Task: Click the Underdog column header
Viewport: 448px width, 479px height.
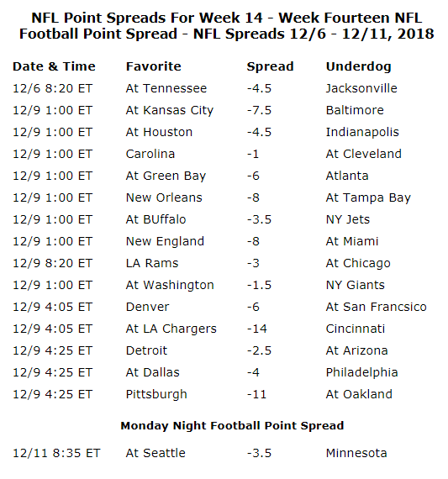Action: [x=358, y=66]
